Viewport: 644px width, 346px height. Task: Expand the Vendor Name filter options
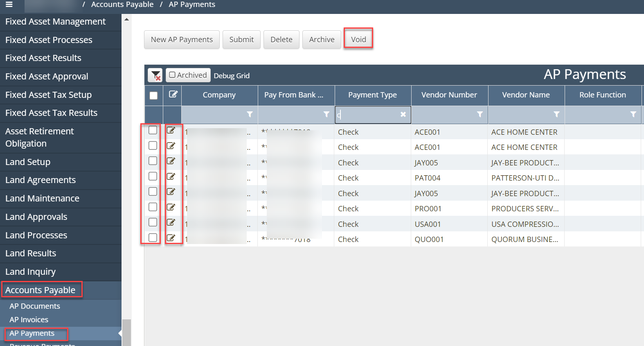click(x=556, y=115)
